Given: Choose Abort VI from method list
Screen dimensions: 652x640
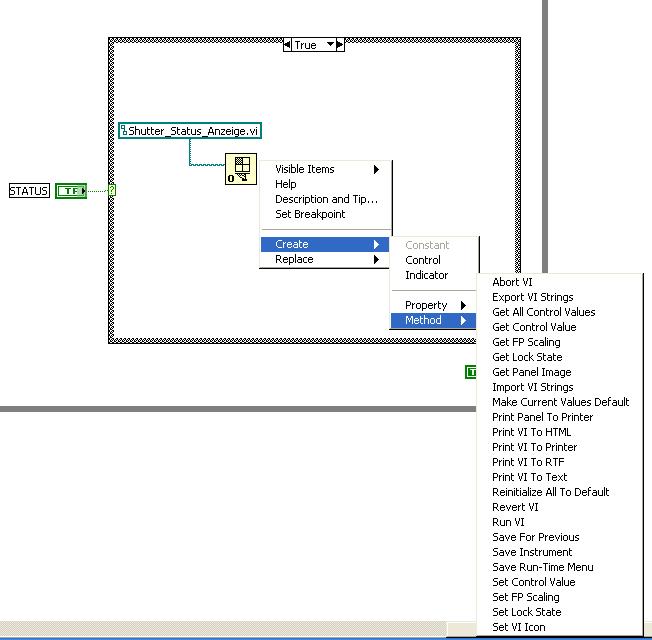Looking at the screenshot, I should (512, 282).
